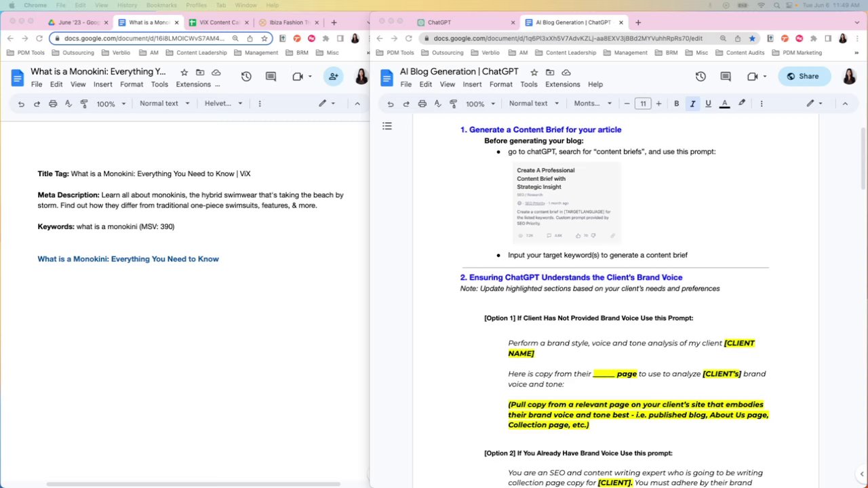Star the AI Blog Generation document
The width and height of the screenshot is (868, 488).
pos(534,72)
